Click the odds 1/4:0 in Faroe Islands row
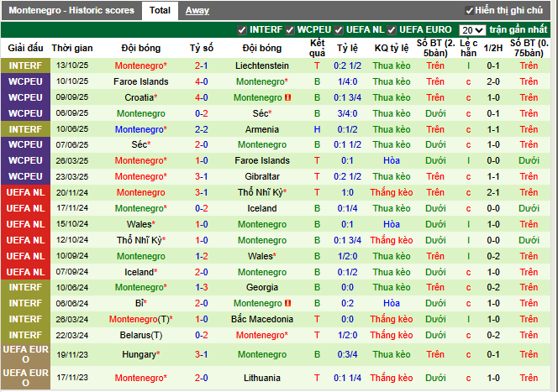The height and width of the screenshot is (392, 558). pyautogui.click(x=347, y=81)
